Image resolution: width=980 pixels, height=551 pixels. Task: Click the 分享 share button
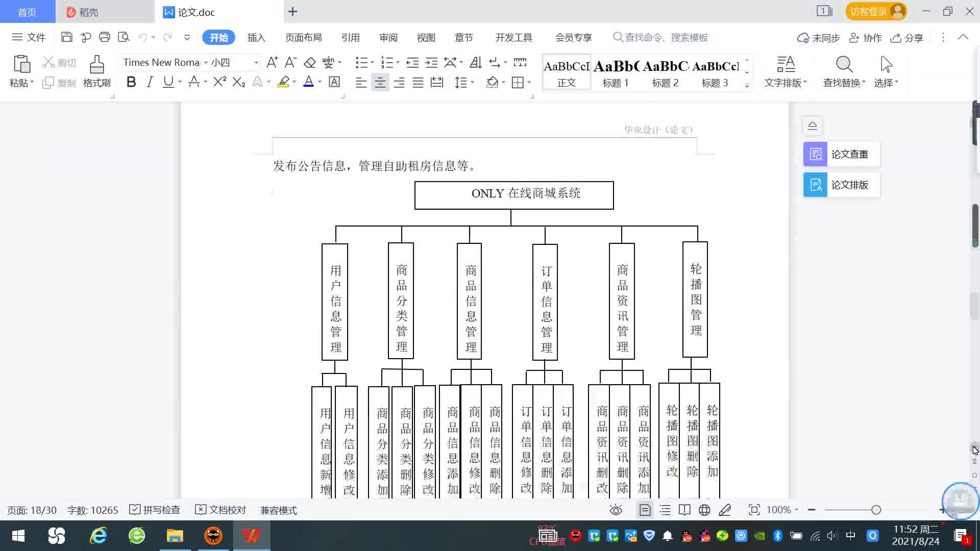click(907, 38)
